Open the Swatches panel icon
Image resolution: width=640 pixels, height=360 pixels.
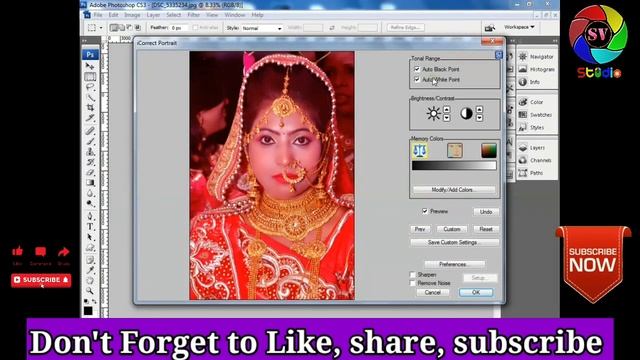[x=523, y=115]
